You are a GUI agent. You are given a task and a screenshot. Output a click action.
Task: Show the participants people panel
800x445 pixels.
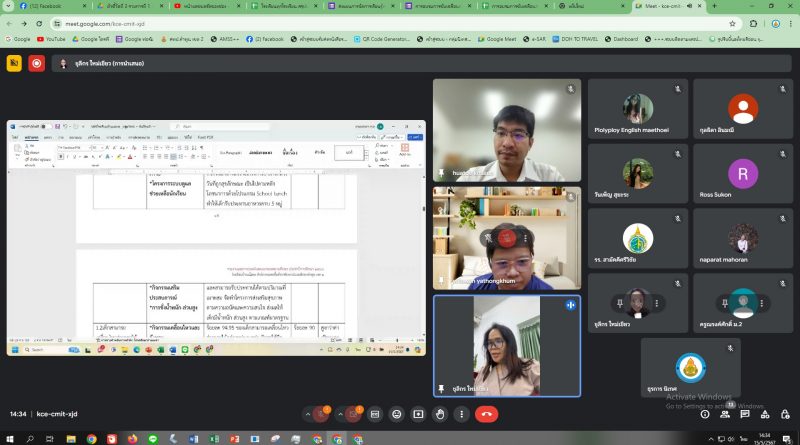(x=726, y=413)
